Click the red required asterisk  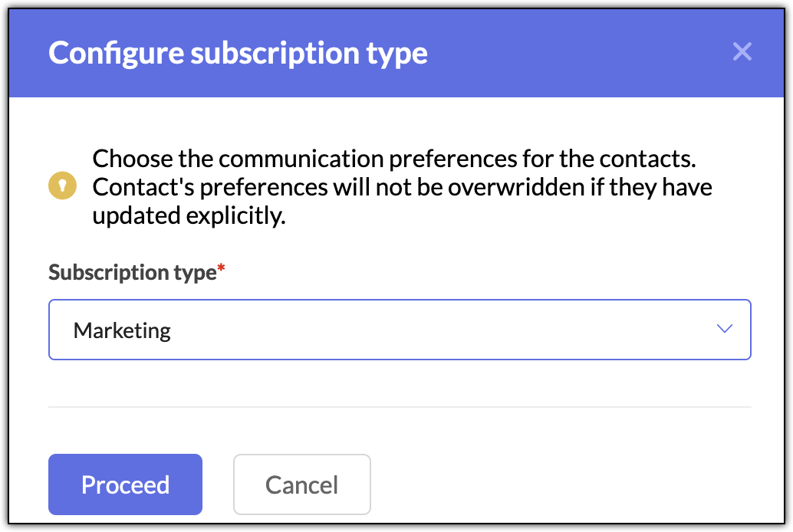tap(221, 268)
